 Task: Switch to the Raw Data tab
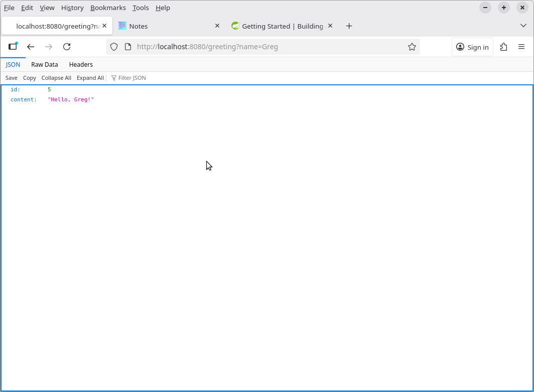point(44,64)
